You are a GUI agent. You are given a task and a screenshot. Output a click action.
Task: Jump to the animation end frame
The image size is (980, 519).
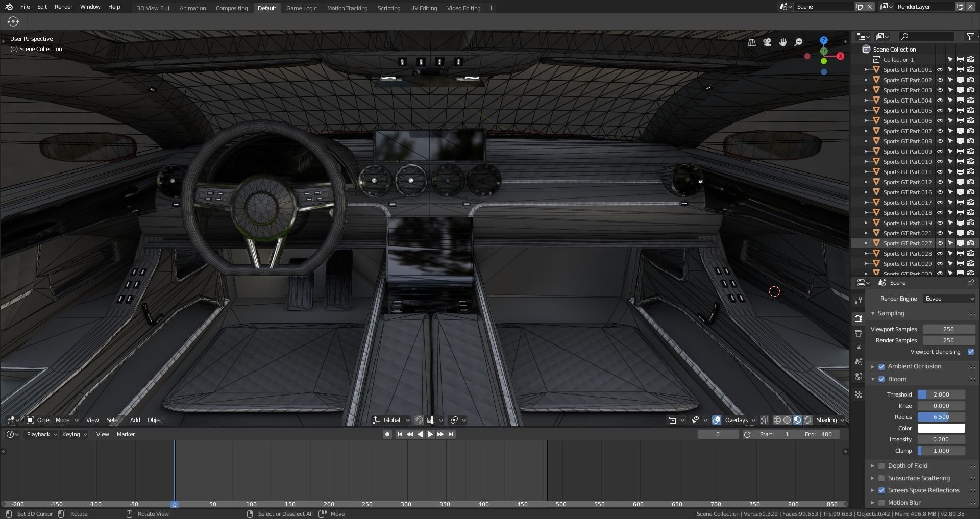451,434
